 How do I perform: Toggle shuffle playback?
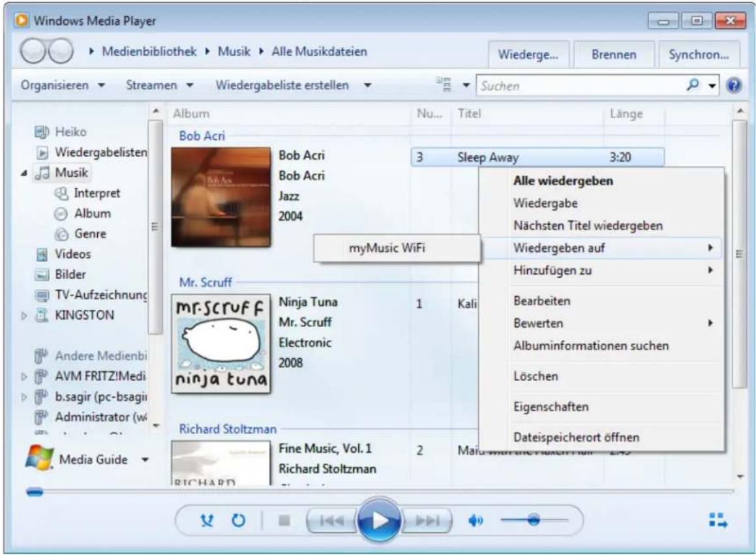tap(207, 521)
